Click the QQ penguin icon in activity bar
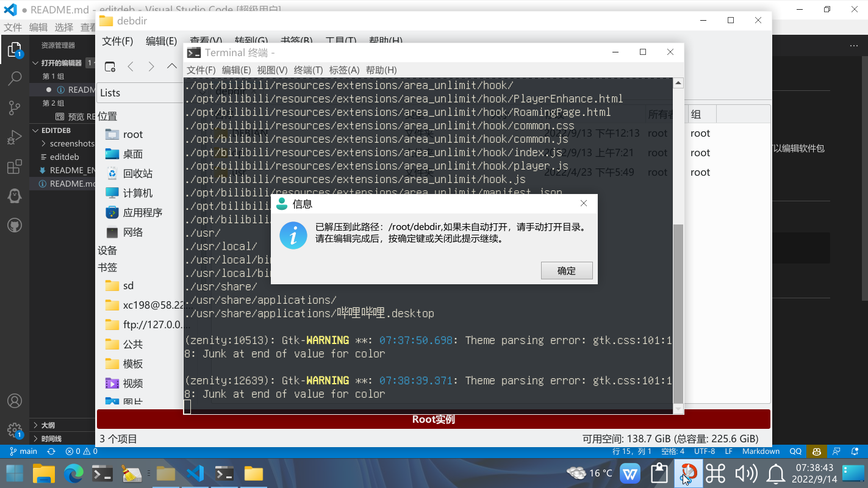This screenshot has height=488, width=868. [15, 196]
